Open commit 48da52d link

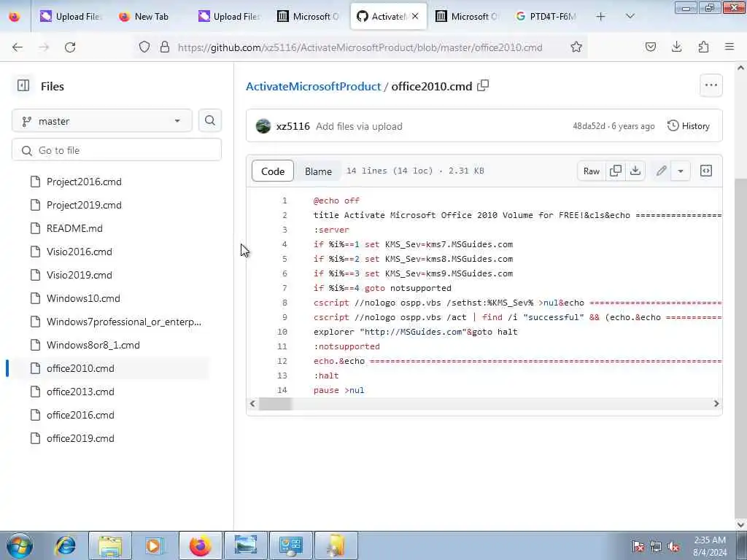589,126
